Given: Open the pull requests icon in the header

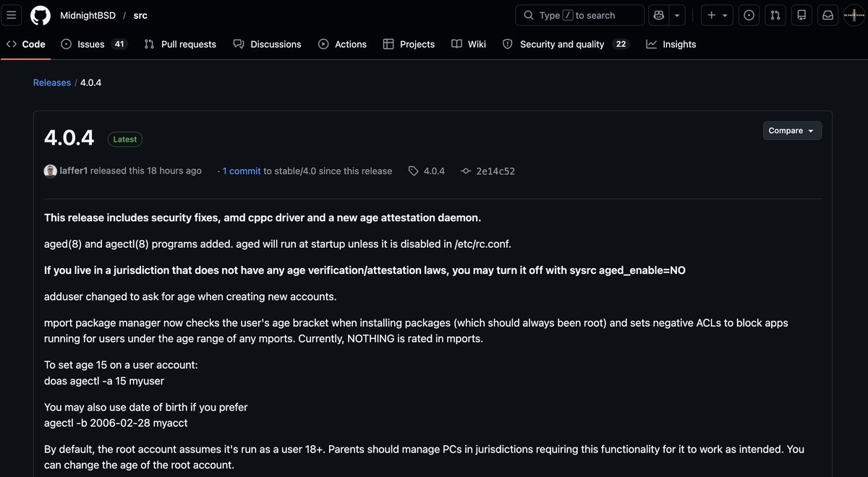Looking at the screenshot, I should [x=775, y=14].
